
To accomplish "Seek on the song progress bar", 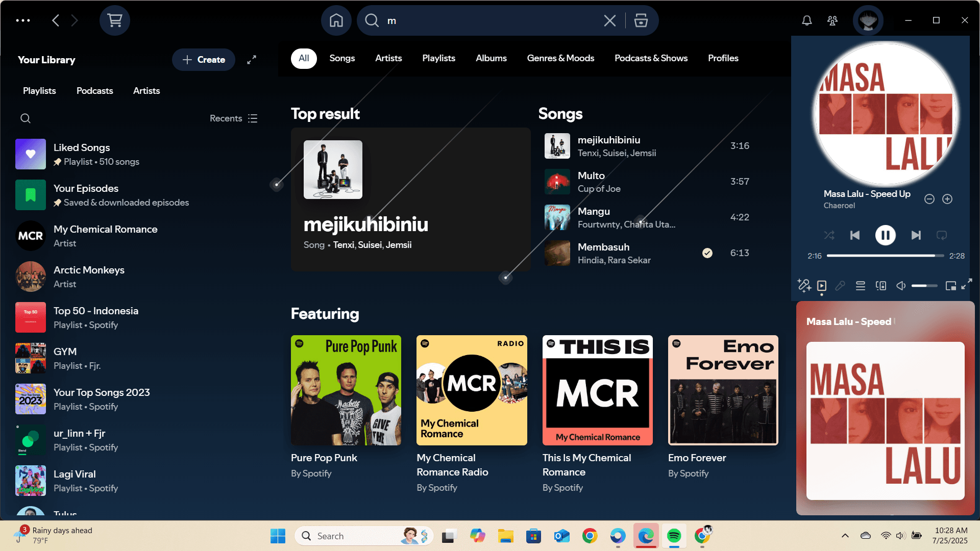I will click(x=885, y=256).
